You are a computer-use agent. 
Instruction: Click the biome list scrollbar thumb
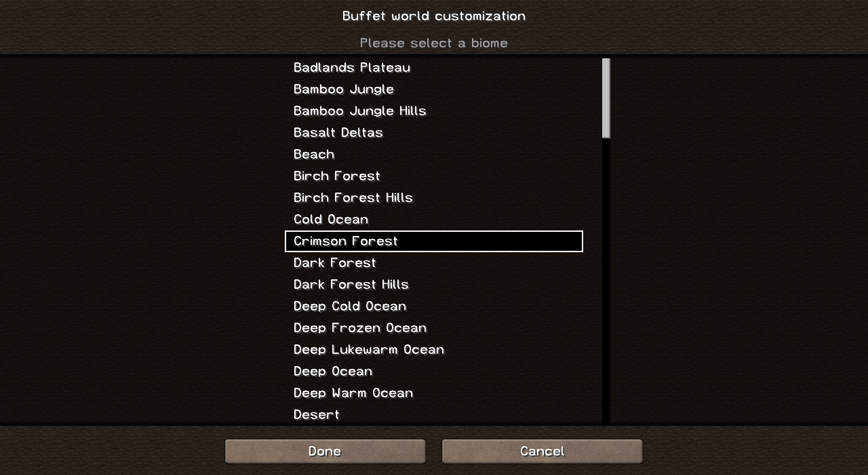coord(606,98)
